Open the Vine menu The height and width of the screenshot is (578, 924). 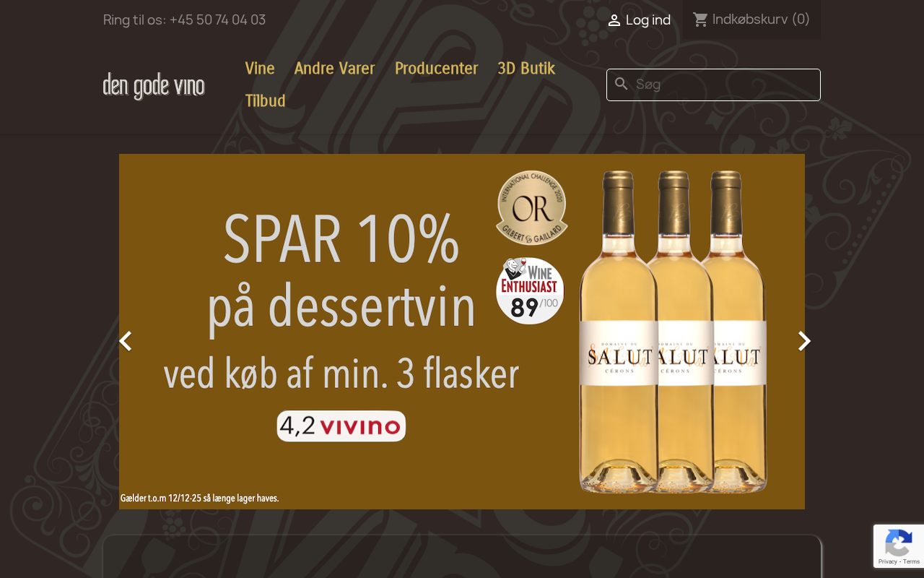point(260,69)
